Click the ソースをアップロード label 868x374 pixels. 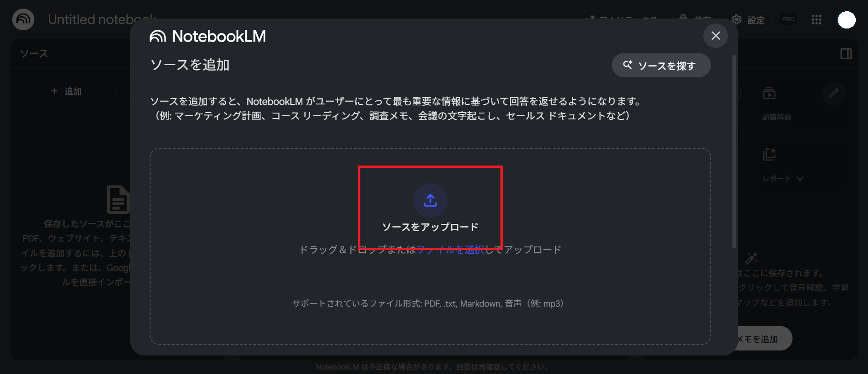[x=430, y=227]
